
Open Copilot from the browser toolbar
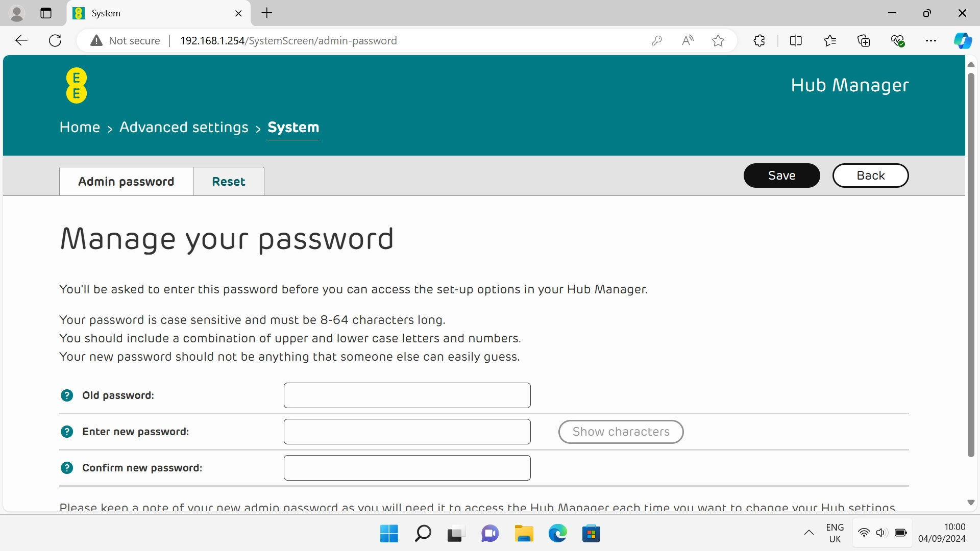(963, 41)
